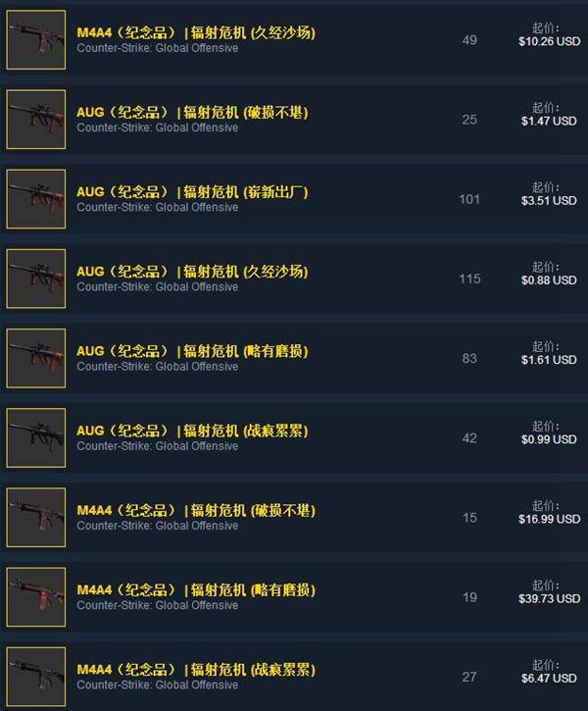Click the 101 quantity for AUG 崭新出厂

[469, 199]
